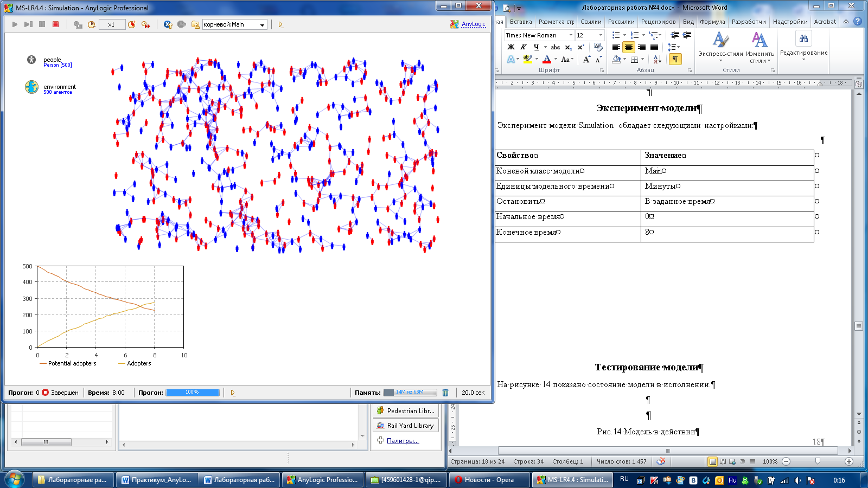The width and height of the screenshot is (868, 488).
Task: Toggle strikethrough abc formatting
Action: pos(556,47)
